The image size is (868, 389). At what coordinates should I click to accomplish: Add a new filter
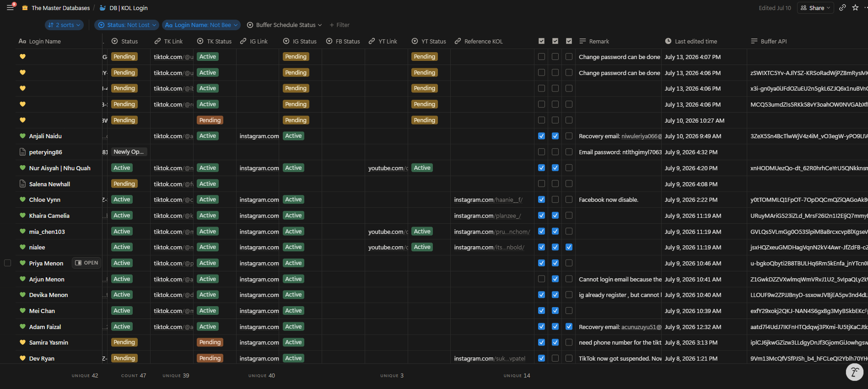[340, 25]
